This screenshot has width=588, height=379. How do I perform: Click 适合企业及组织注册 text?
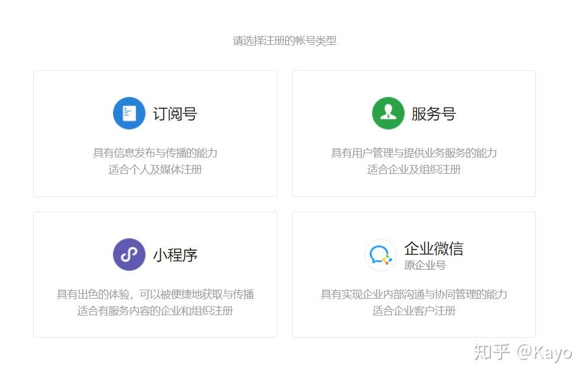coord(414,170)
